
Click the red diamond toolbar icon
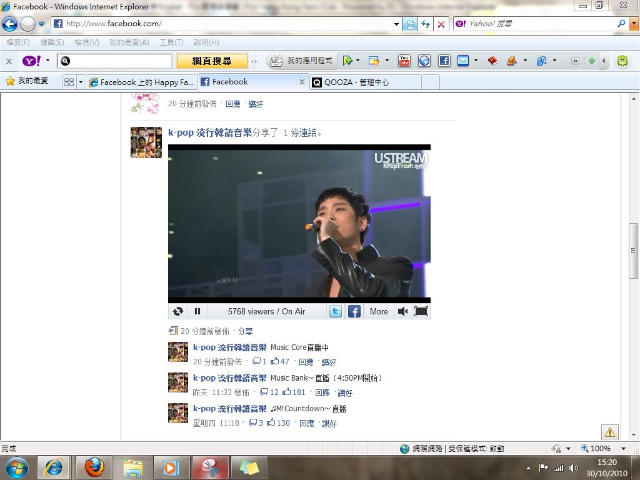(x=493, y=61)
